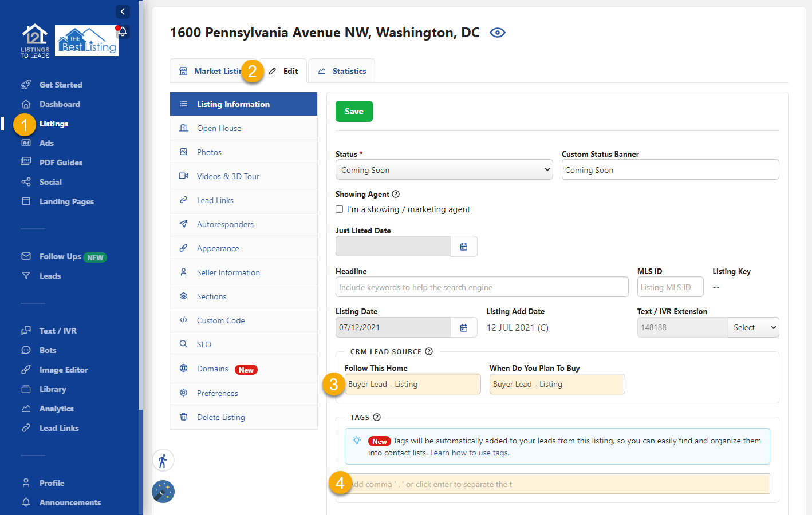Enable the showing / marketing agent checkbox
This screenshot has height=515, width=812.
point(338,209)
